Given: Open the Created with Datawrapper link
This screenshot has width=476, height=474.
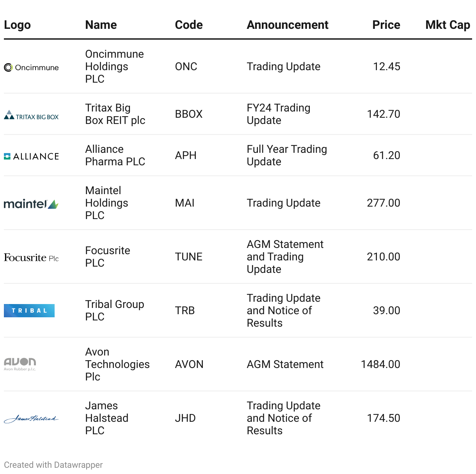Looking at the screenshot, I should click(53, 465).
